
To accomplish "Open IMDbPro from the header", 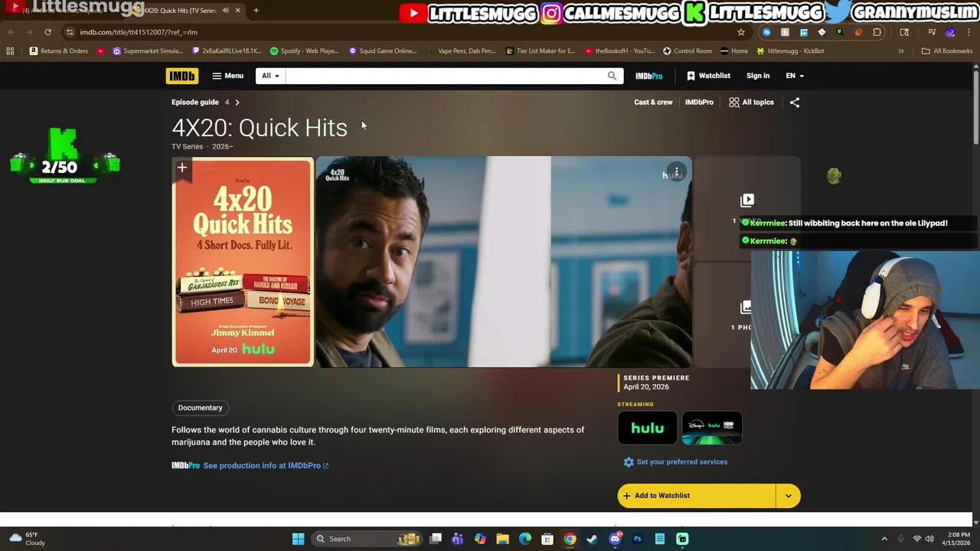I will 648,76.
